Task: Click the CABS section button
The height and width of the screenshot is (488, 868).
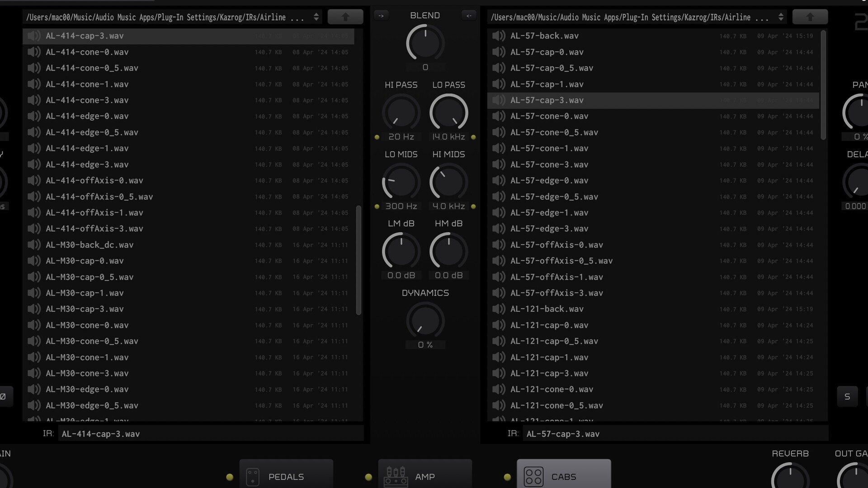Action: 564,476
